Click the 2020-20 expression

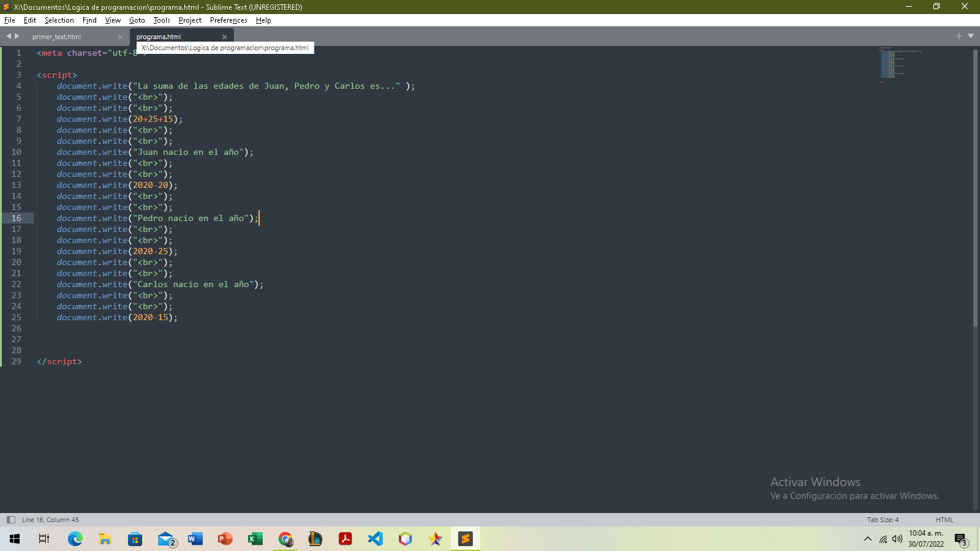coord(151,185)
